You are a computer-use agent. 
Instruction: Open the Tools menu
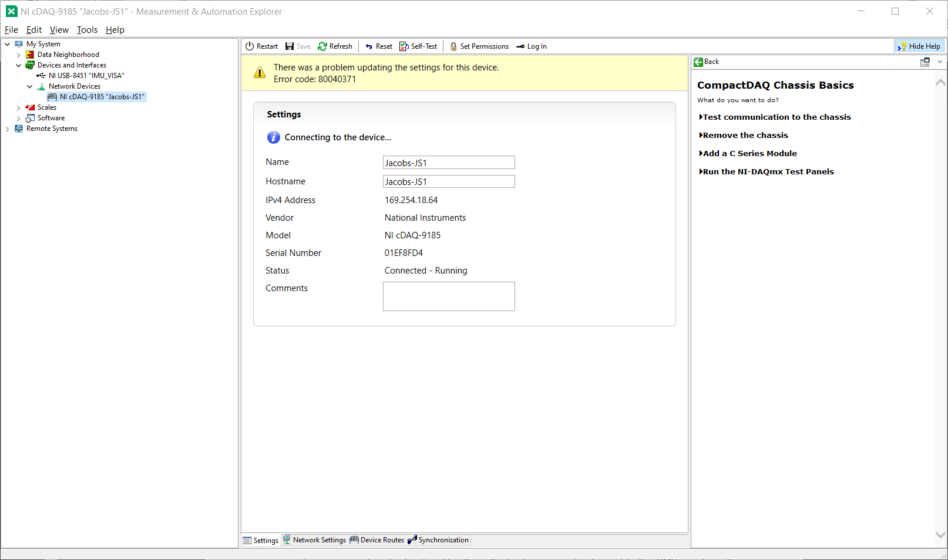(87, 30)
